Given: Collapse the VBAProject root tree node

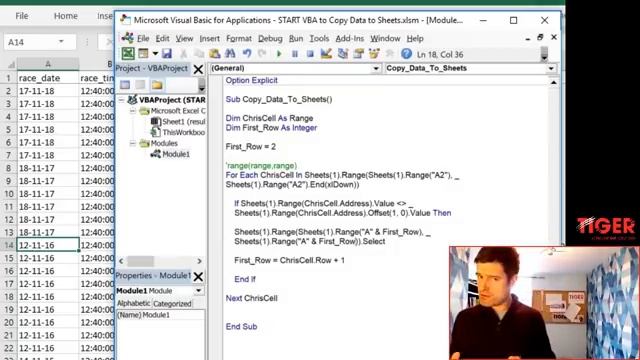Looking at the screenshot, I should (x=122, y=100).
